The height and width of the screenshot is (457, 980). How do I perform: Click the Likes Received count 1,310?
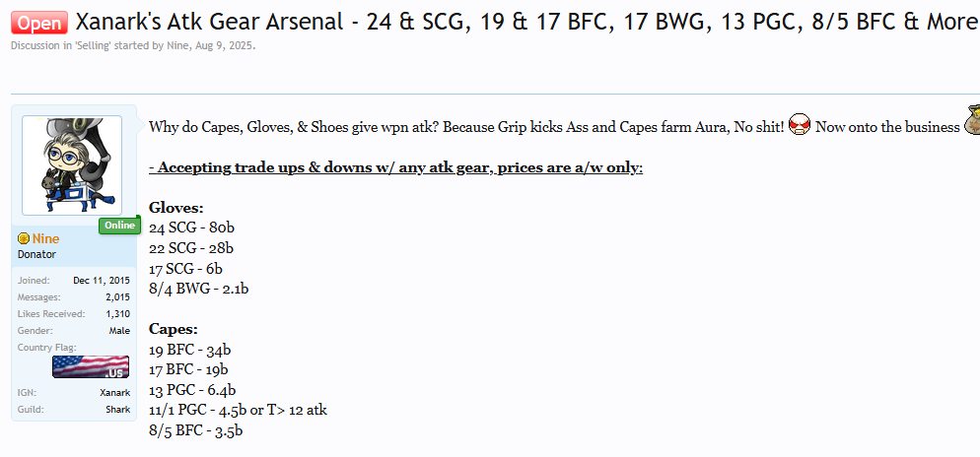117,313
